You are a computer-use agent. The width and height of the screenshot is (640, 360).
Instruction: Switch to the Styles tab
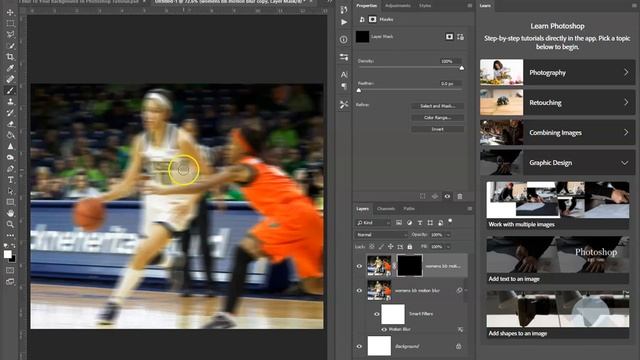pos(425,6)
